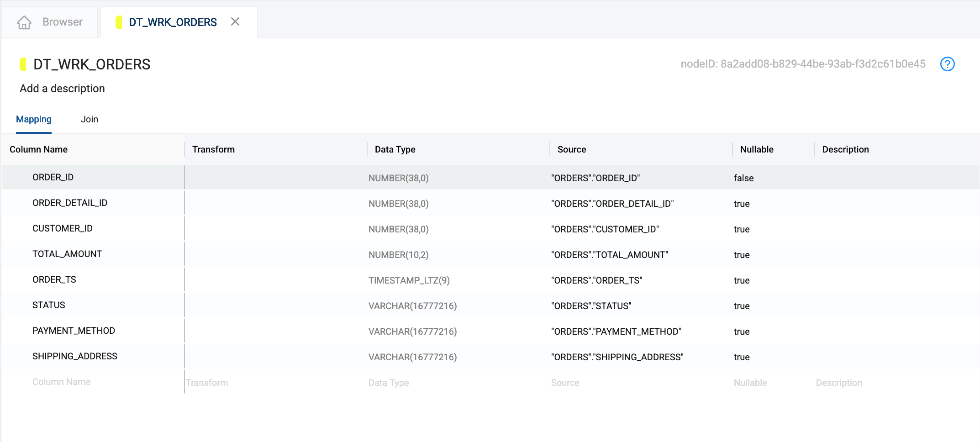The image size is (980, 442).
Task: Open the help question mark icon
Action: click(947, 64)
